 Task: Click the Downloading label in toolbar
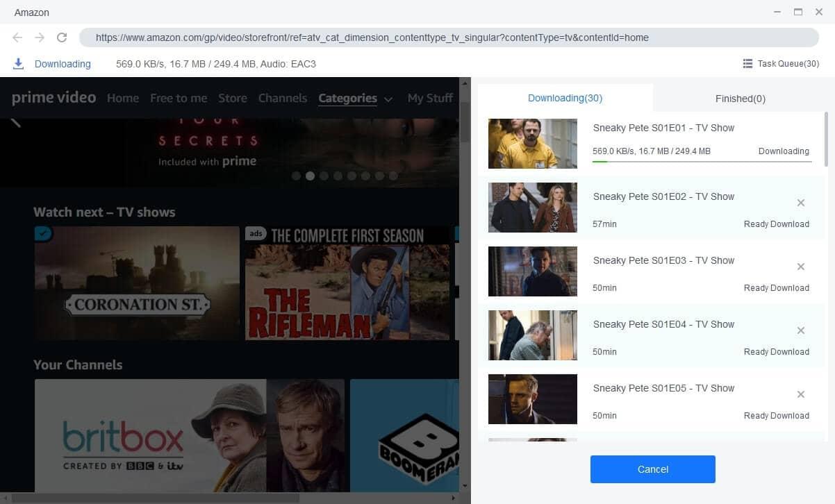pyautogui.click(x=63, y=64)
